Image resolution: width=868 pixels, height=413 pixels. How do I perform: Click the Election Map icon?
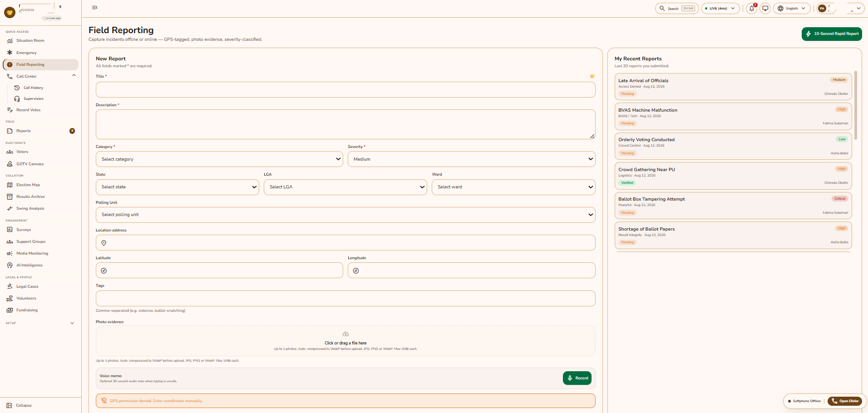pyautogui.click(x=10, y=185)
